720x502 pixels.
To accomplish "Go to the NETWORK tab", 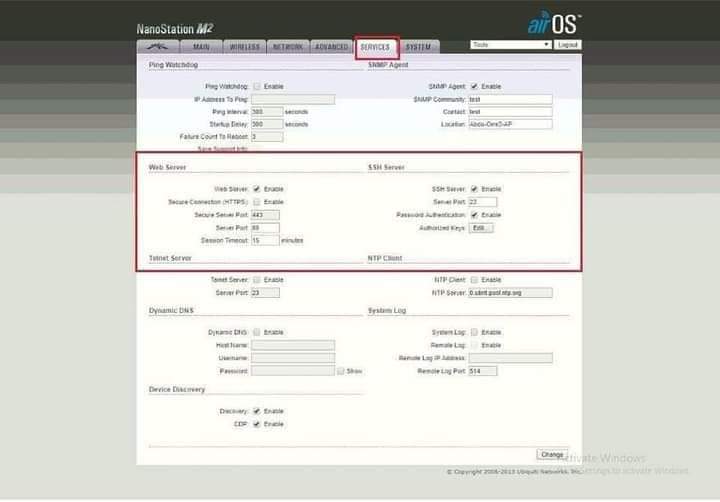I will click(288, 47).
